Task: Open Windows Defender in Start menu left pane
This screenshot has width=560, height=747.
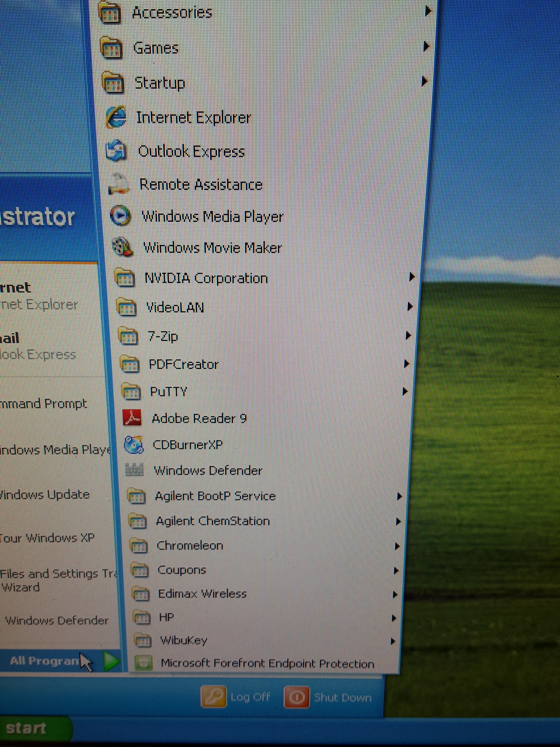Action: (x=57, y=620)
